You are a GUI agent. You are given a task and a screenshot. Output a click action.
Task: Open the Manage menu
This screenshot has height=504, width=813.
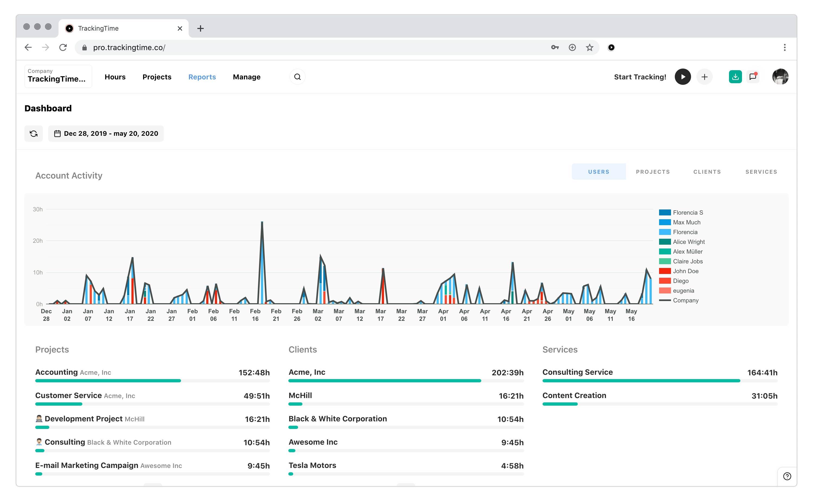(x=247, y=77)
